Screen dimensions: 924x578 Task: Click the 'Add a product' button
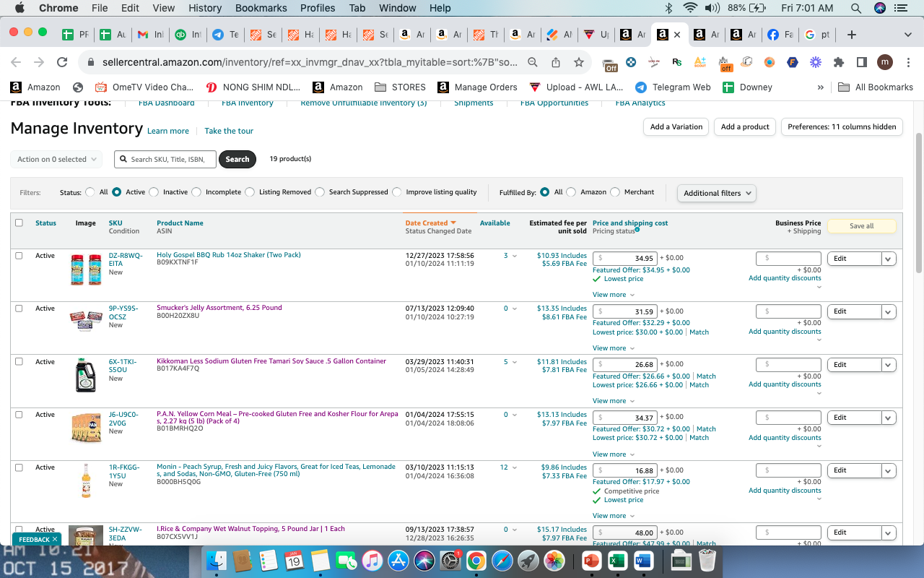coord(746,127)
